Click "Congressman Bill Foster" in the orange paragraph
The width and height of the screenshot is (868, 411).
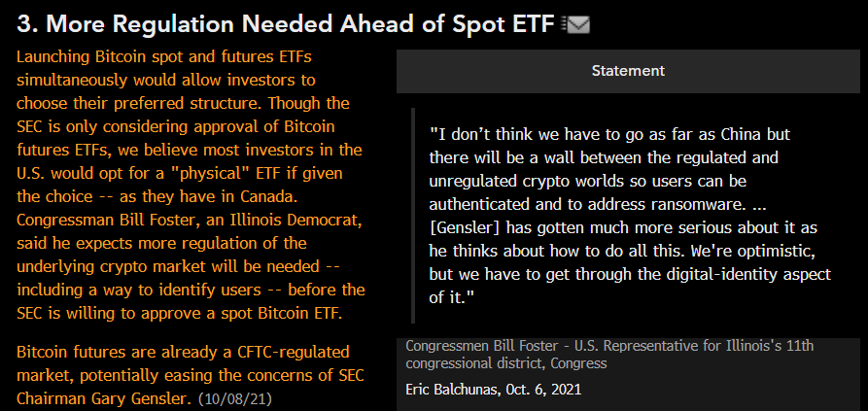pyautogui.click(x=99, y=221)
